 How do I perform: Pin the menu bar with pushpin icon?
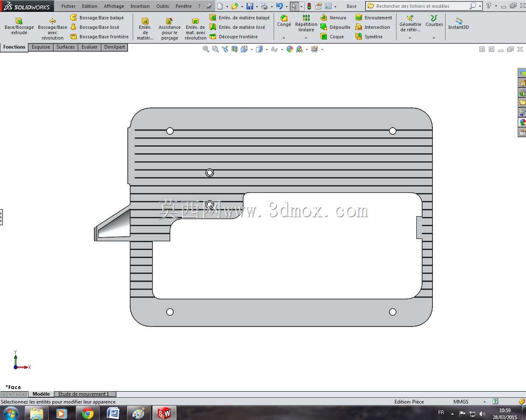[x=209, y=6]
